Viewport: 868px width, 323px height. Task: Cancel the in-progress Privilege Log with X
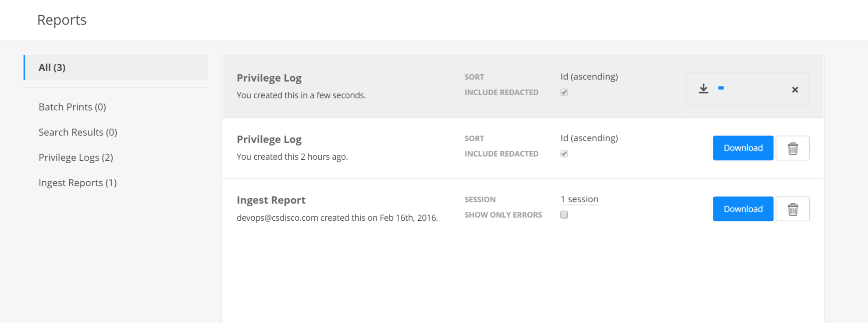795,90
